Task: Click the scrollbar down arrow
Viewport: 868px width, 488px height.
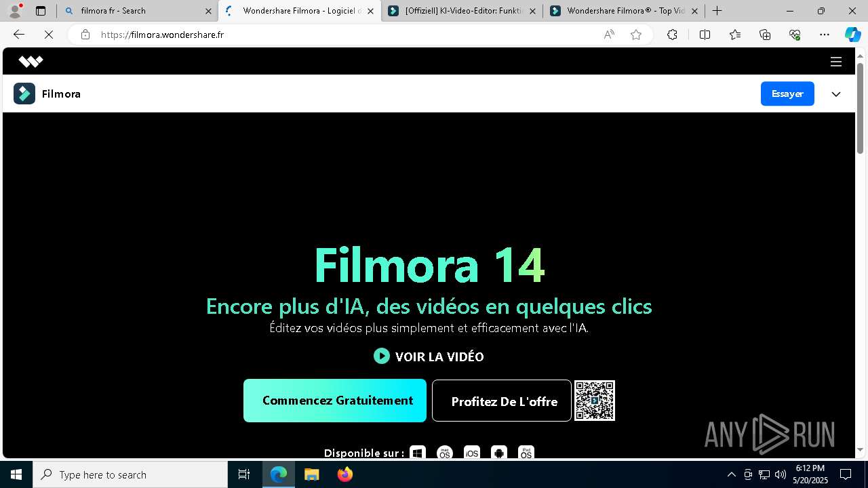Action: point(860,450)
